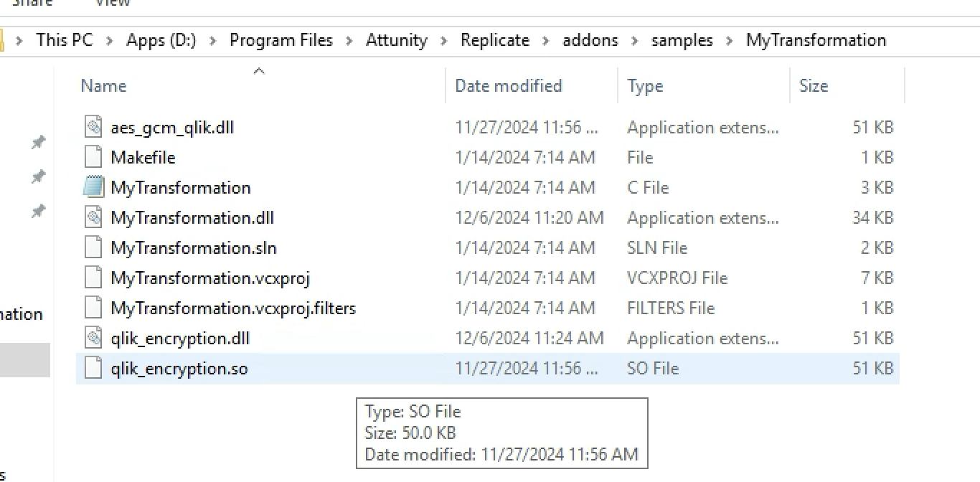
Task: Click the 7 KB size cell
Action: pyautogui.click(x=877, y=278)
